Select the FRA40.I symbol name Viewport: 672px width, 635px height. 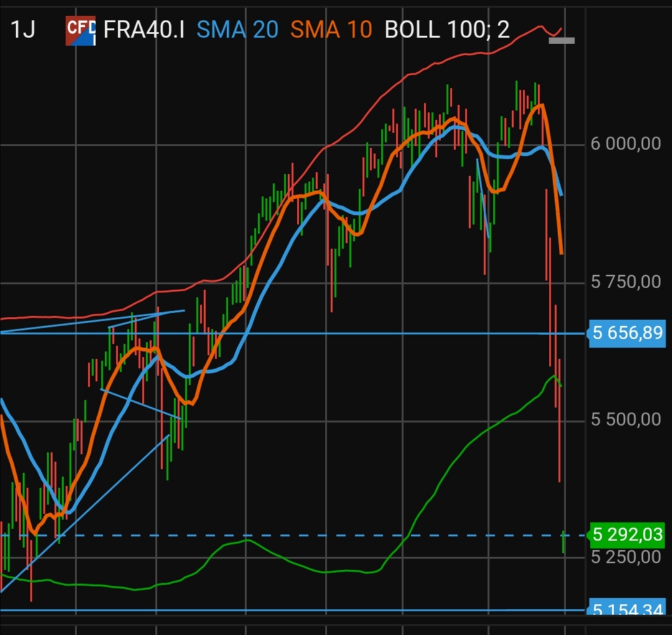click(144, 30)
